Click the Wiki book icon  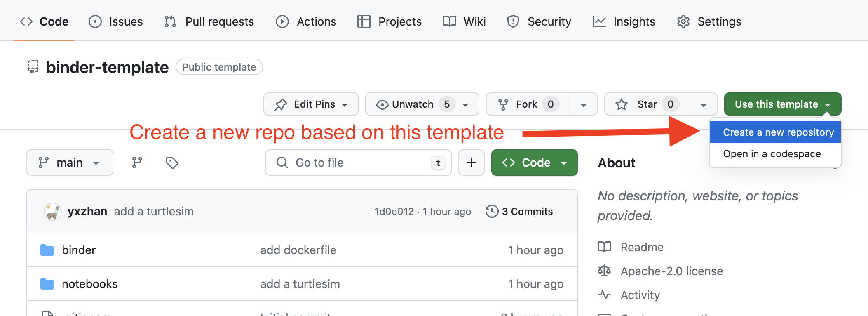point(450,21)
